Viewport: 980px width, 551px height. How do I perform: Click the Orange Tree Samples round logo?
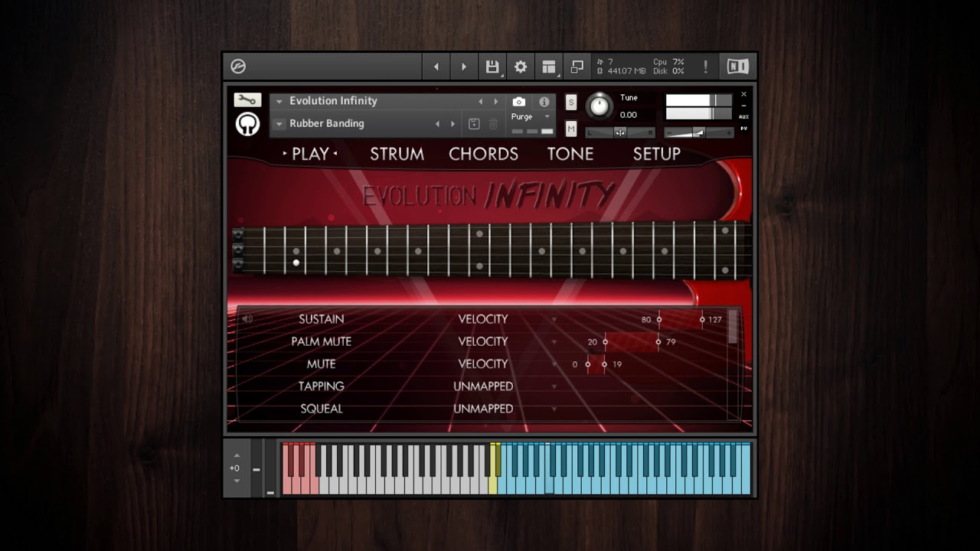pyautogui.click(x=247, y=123)
